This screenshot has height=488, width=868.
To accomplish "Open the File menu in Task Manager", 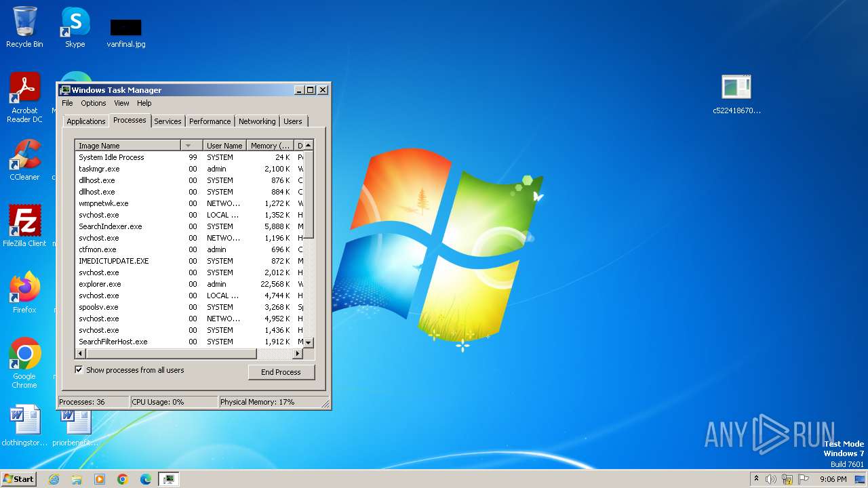I will tap(67, 103).
